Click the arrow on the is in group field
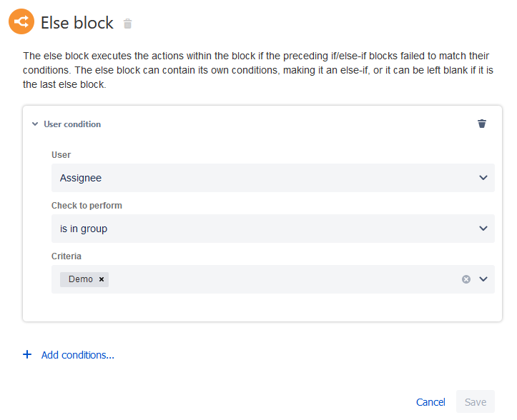Screen dimensions: 517x420 click(x=483, y=229)
